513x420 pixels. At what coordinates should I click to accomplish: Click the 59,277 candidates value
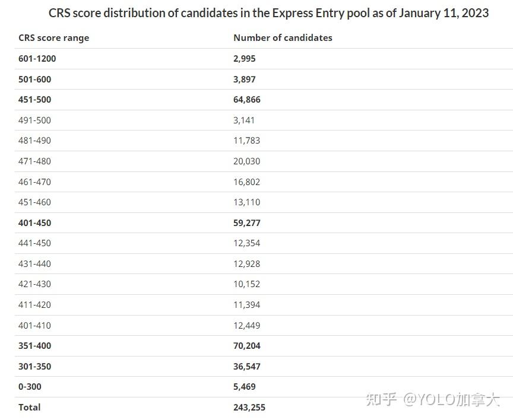(x=247, y=223)
